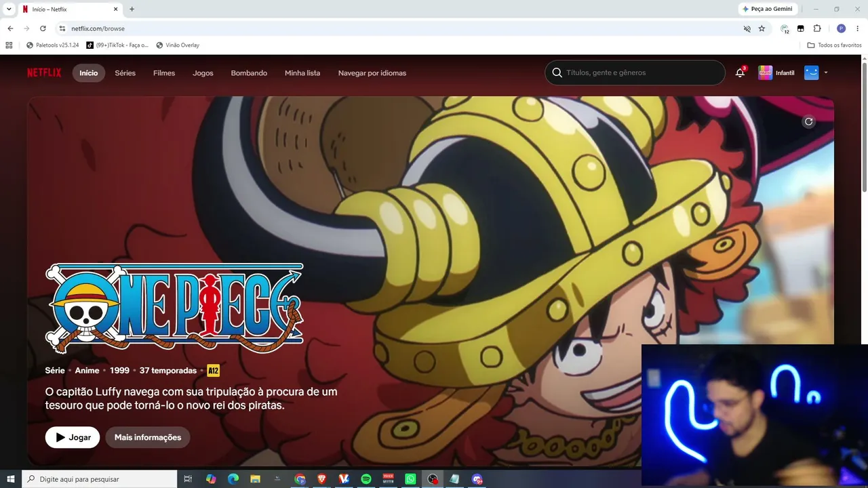Open Minha lista
This screenshot has width=868, height=488.
coord(302,73)
